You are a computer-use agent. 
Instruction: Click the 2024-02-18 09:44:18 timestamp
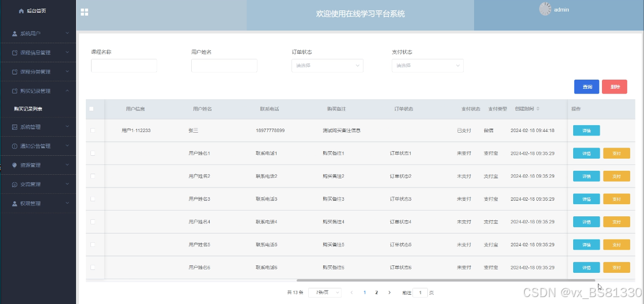pyautogui.click(x=533, y=130)
